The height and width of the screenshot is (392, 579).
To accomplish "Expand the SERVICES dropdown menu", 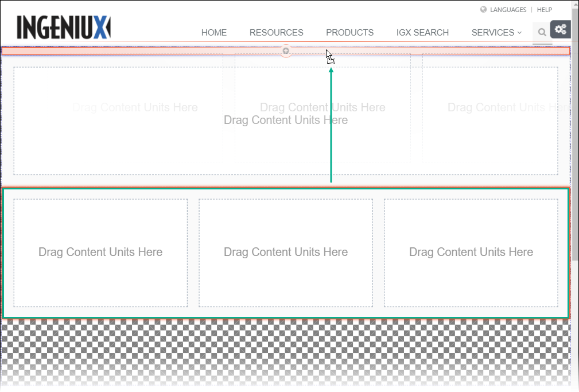I will click(496, 33).
